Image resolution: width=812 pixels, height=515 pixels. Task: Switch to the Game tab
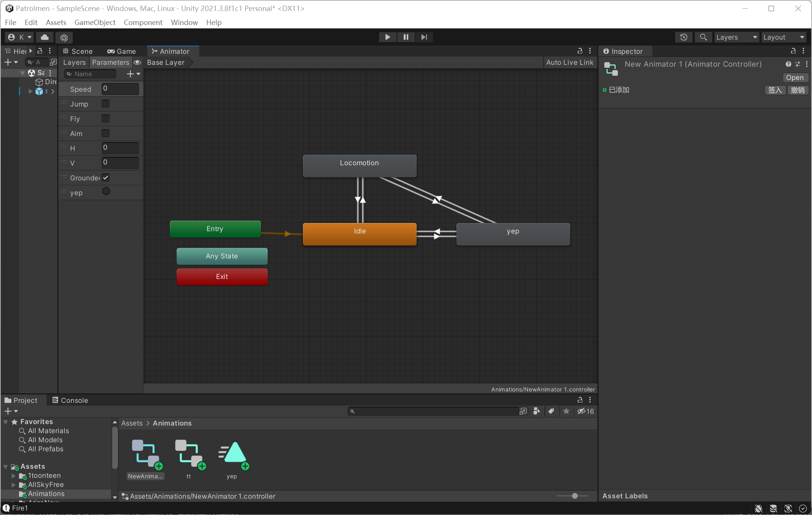(121, 51)
